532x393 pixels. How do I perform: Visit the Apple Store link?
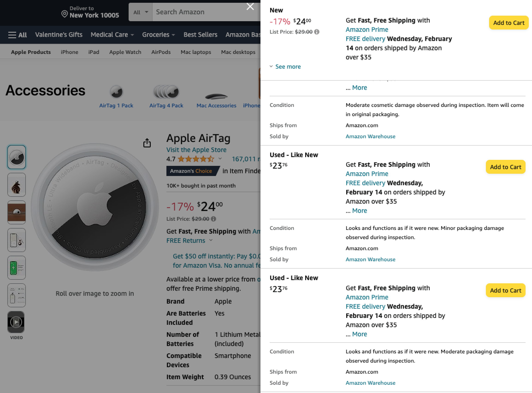pos(196,150)
